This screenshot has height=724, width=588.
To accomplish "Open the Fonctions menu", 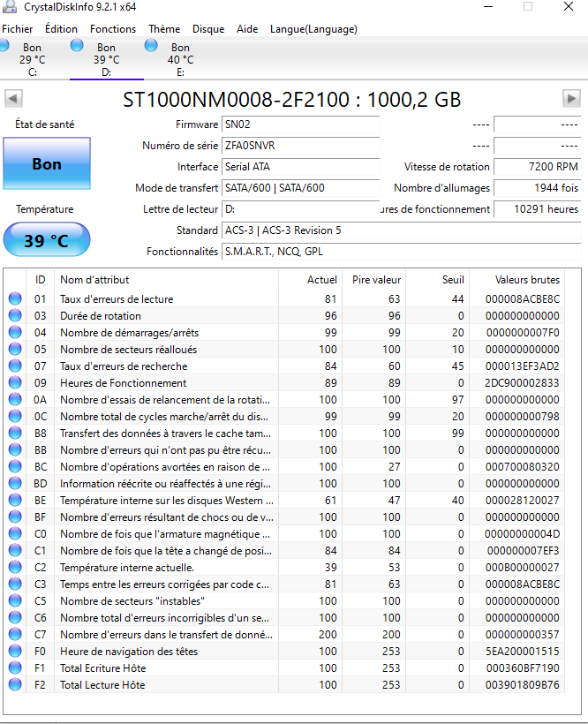I will (x=113, y=29).
